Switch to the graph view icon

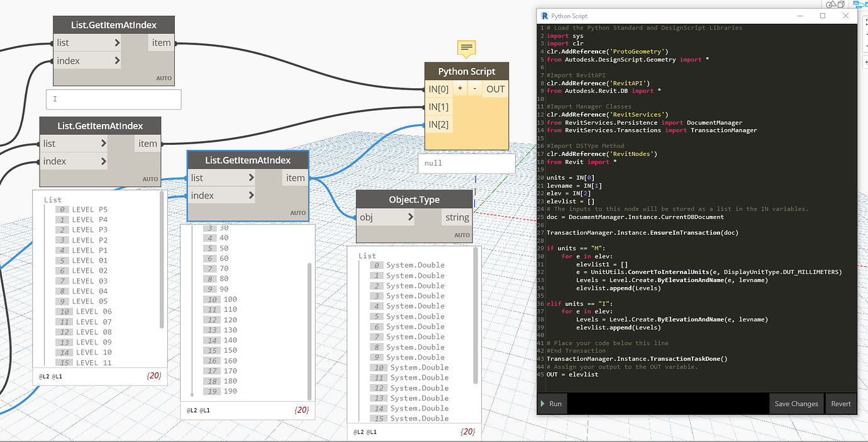click(860, 4)
